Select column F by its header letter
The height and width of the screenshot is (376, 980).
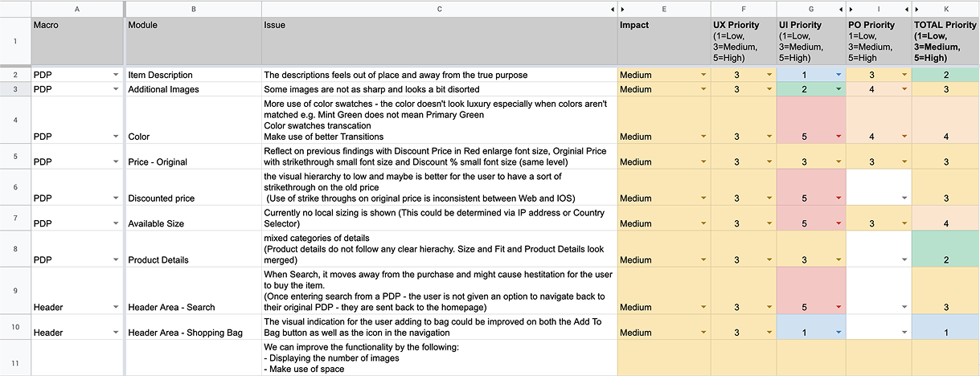tap(743, 9)
